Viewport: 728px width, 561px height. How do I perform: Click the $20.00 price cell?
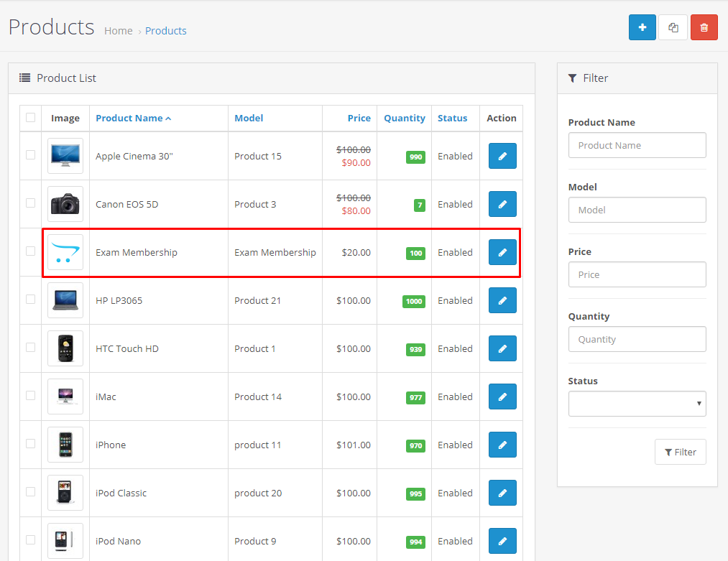click(x=356, y=252)
